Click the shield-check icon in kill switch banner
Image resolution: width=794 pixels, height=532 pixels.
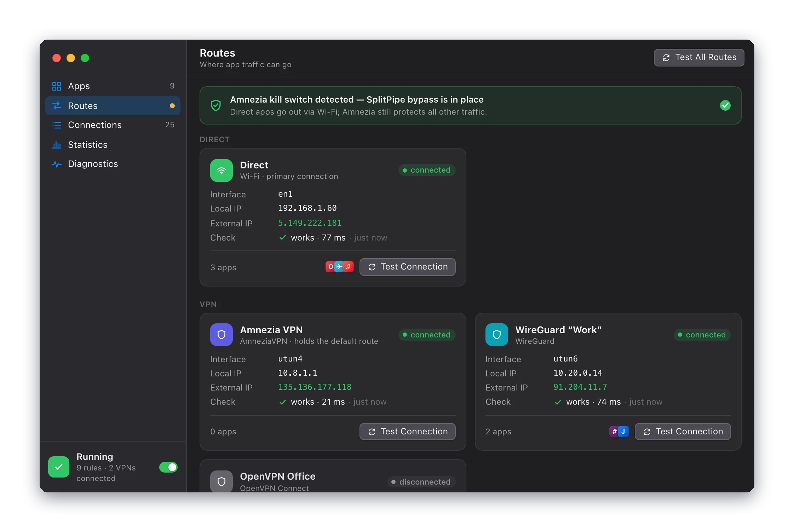tap(216, 105)
